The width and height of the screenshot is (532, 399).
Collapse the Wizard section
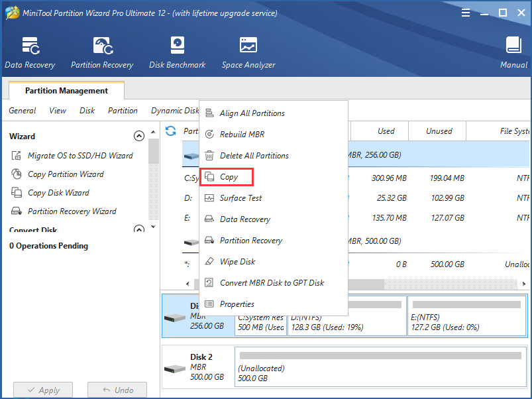click(x=138, y=136)
